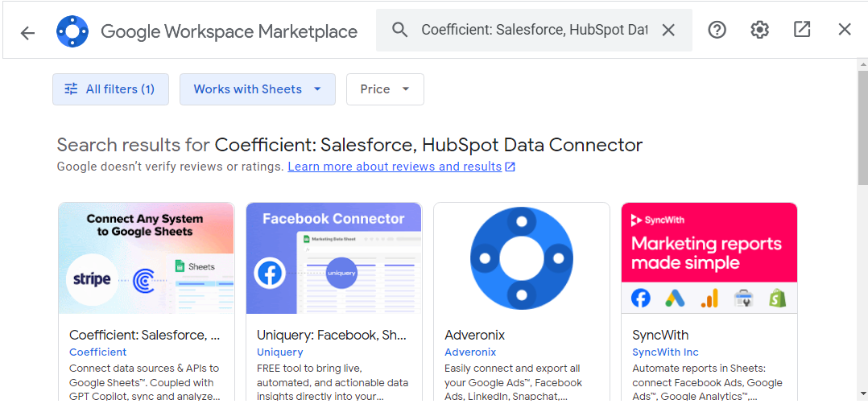Open settings gear icon

(759, 30)
